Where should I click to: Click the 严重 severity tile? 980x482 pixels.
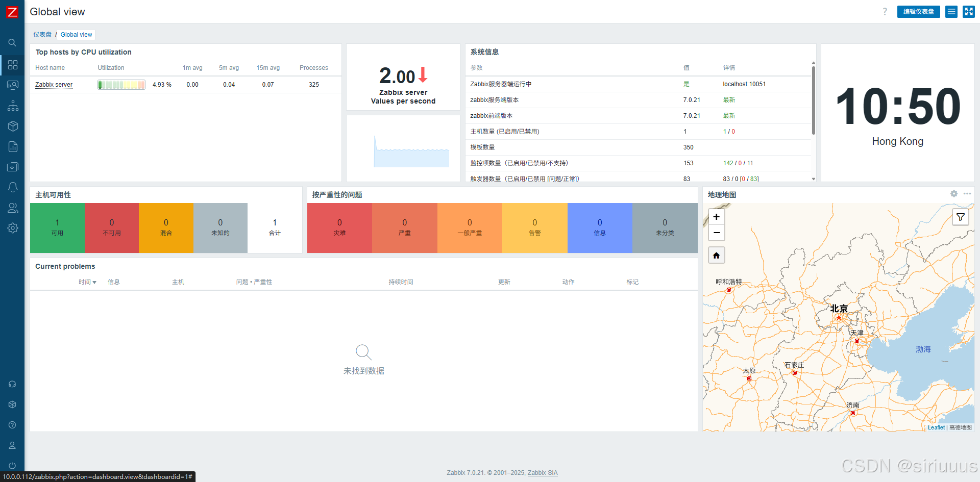[x=405, y=228]
